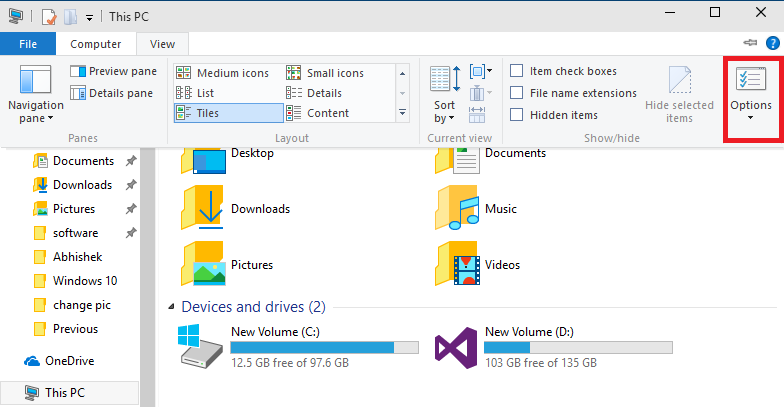This screenshot has height=407, width=784.
Task: Open the Options dropdown arrow
Action: point(750,118)
